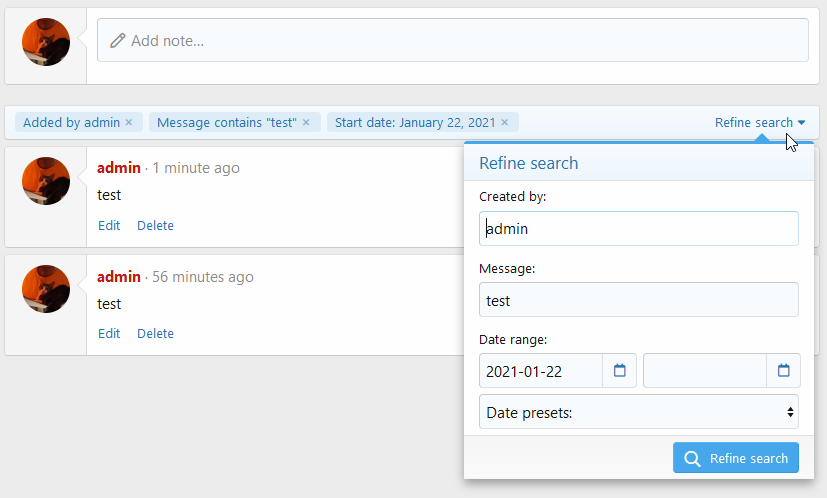Viewport: 827px width, 498px height.
Task: Click the empty end date field
Action: [x=704, y=371]
